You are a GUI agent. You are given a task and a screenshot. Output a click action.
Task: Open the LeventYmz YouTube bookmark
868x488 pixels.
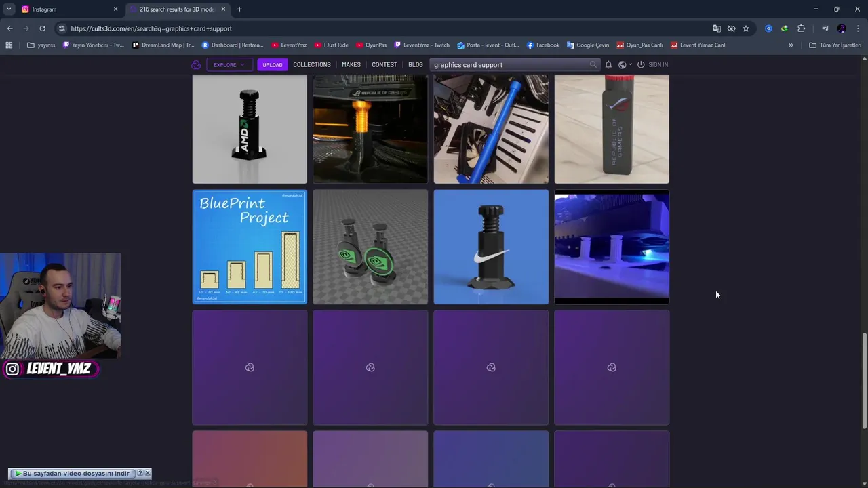click(290, 45)
